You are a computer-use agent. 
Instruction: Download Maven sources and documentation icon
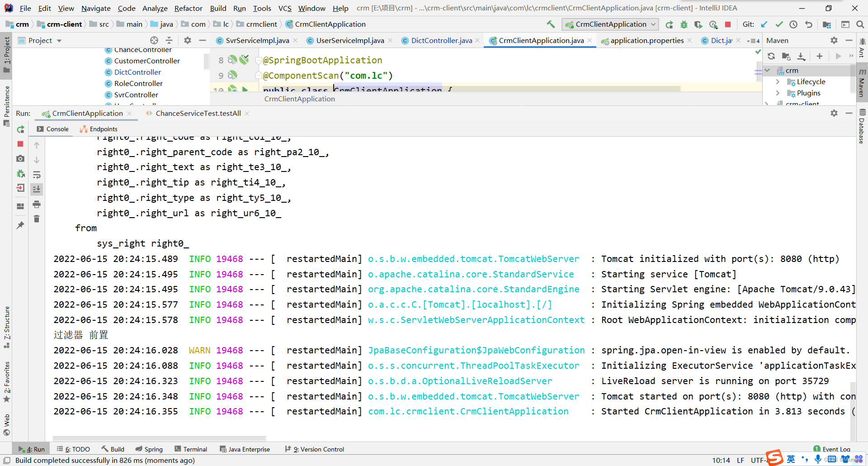click(801, 56)
